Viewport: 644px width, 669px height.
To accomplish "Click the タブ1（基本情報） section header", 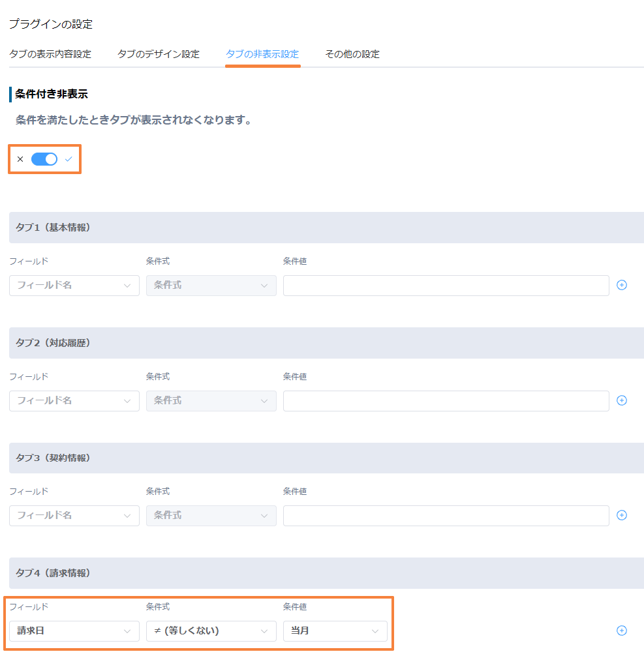I will click(x=326, y=228).
